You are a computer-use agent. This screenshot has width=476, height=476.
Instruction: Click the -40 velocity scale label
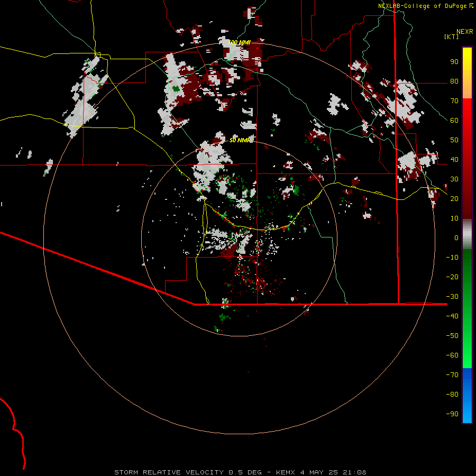pos(452,316)
